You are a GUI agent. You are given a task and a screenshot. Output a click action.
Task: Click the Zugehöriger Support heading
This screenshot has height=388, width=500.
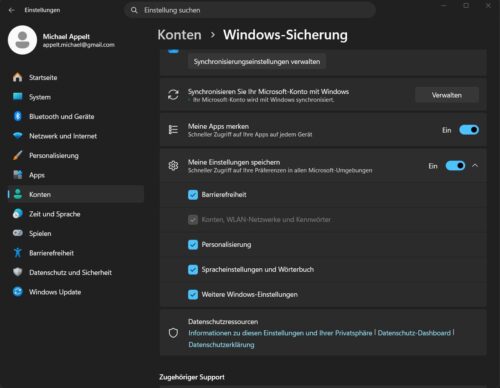[192, 377]
